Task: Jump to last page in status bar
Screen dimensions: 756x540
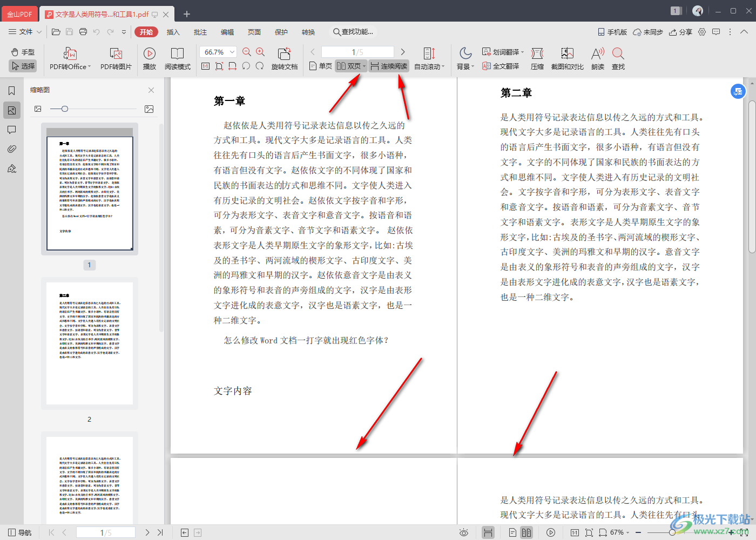Action: (160, 532)
